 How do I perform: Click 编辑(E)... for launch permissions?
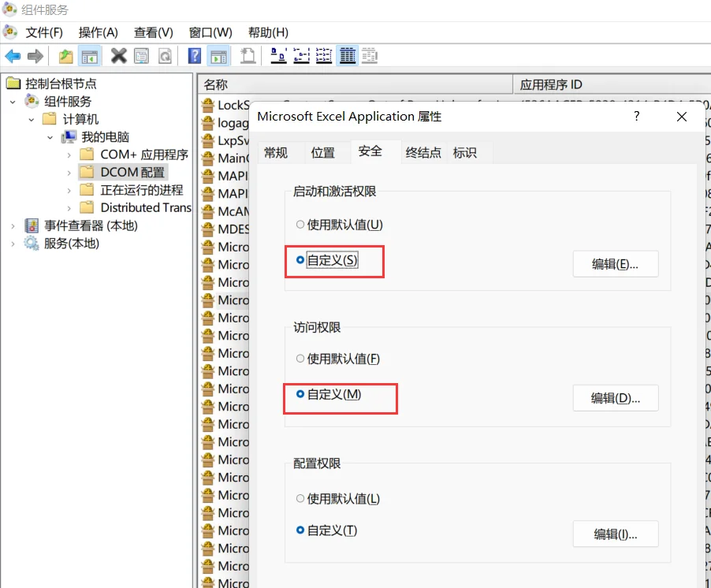pyautogui.click(x=616, y=264)
